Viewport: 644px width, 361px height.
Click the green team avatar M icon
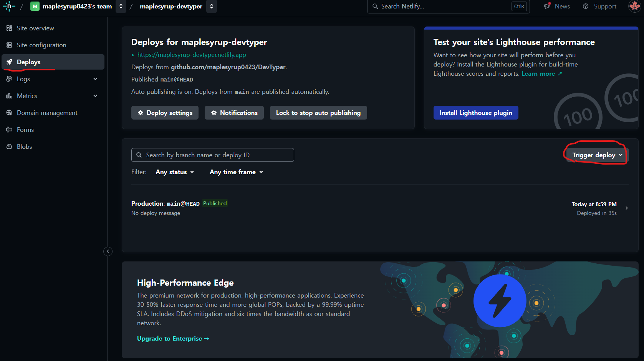pos(35,6)
